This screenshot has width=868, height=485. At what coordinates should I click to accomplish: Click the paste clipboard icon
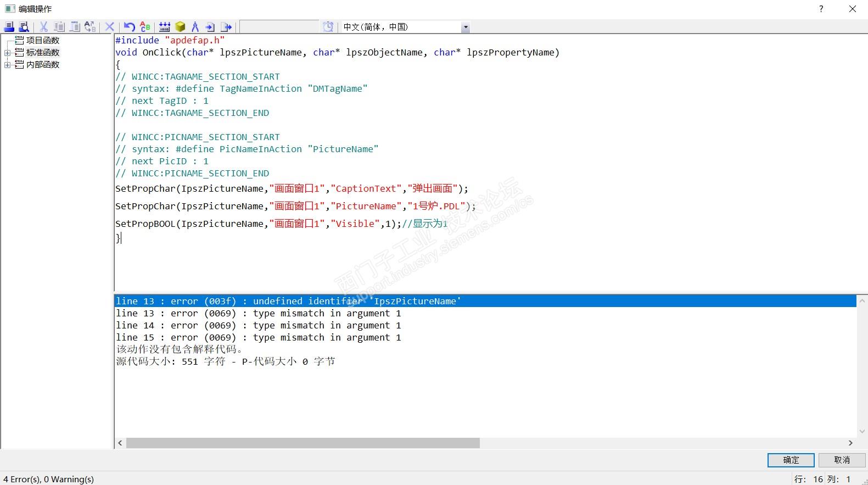click(x=75, y=27)
